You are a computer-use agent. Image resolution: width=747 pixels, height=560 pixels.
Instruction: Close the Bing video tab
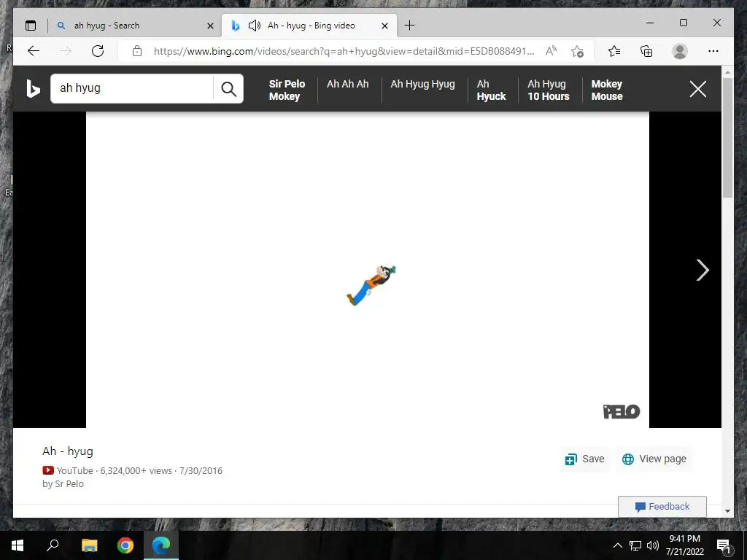(385, 26)
